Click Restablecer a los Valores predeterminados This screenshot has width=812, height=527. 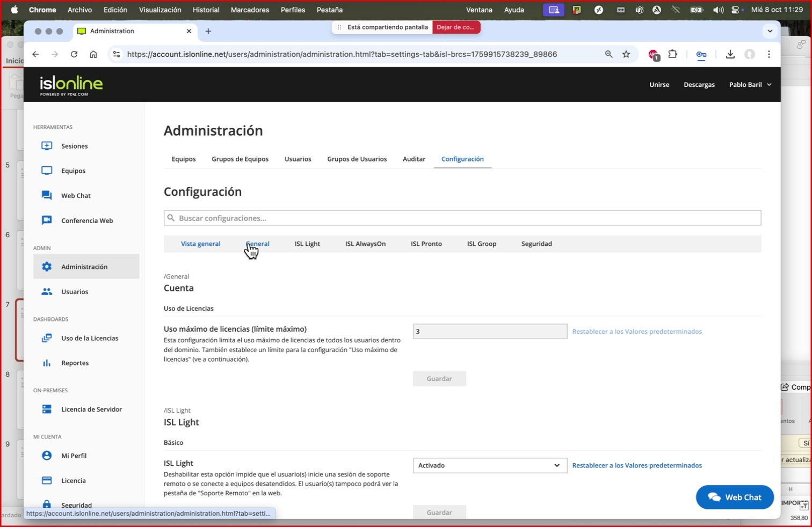pos(637,331)
